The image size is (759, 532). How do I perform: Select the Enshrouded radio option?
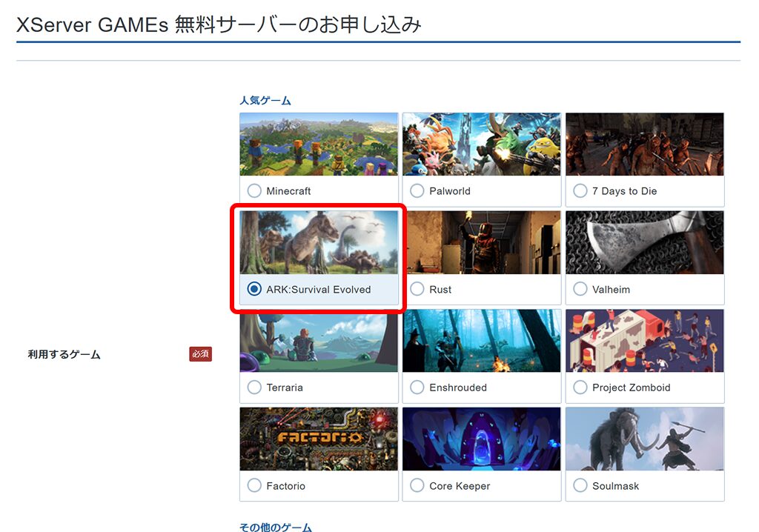[x=417, y=388]
